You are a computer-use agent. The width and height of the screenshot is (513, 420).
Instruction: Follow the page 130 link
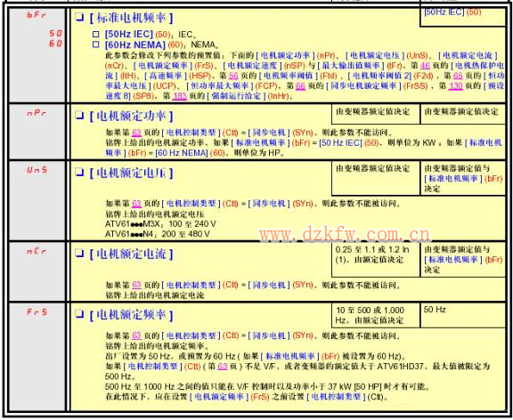[x=455, y=86]
